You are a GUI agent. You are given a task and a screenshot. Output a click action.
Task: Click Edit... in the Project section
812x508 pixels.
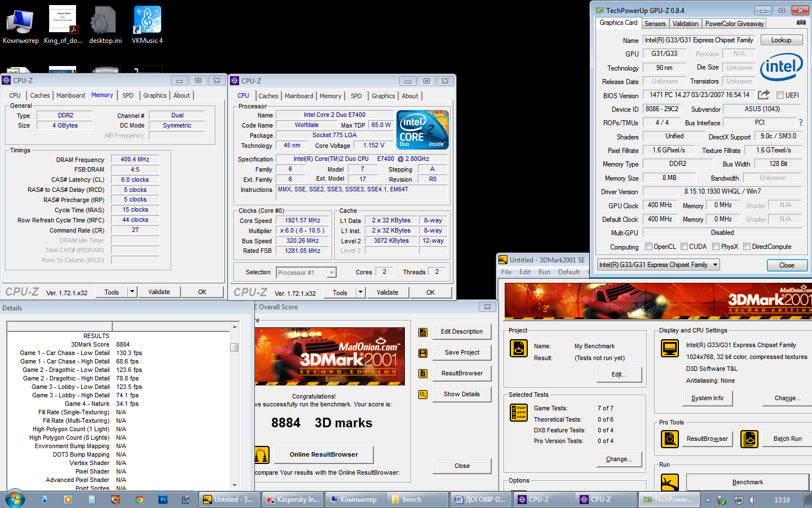619,374
